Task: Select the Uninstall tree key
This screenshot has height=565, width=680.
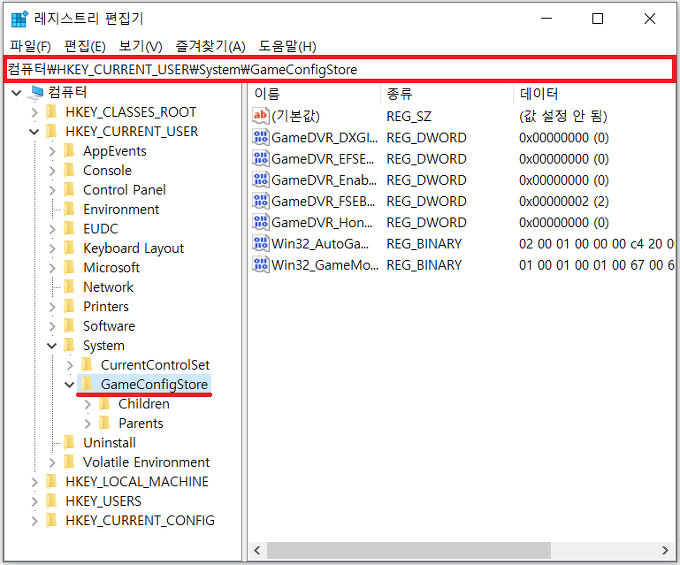Action: pyautogui.click(x=109, y=443)
